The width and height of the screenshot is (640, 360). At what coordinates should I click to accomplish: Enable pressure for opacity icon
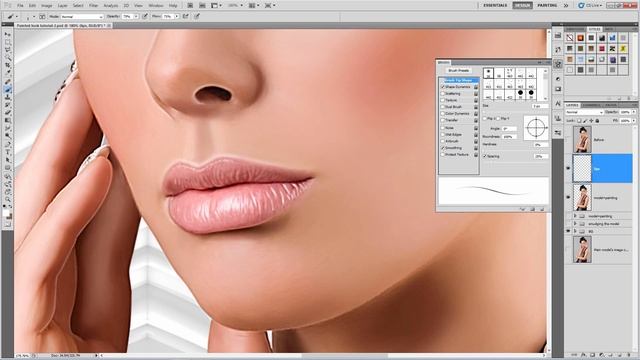(x=145, y=17)
